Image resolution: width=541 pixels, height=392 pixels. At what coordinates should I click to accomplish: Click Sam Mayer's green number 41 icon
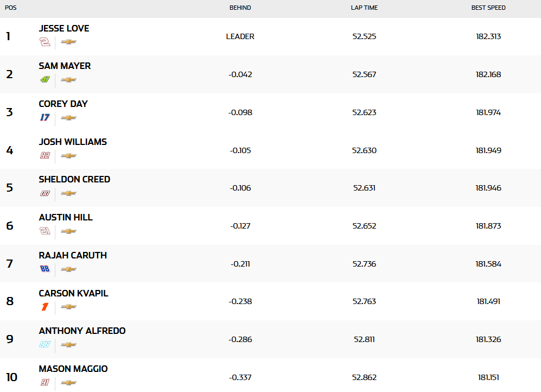pos(45,80)
